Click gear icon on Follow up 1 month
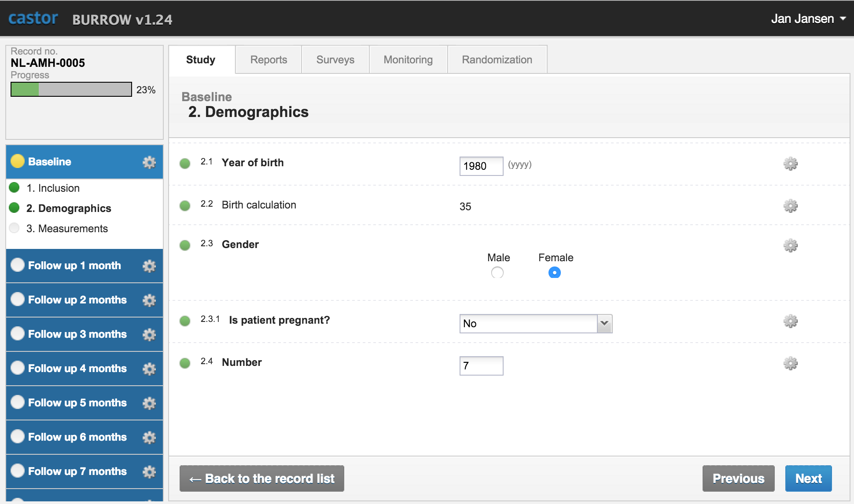 (x=149, y=266)
